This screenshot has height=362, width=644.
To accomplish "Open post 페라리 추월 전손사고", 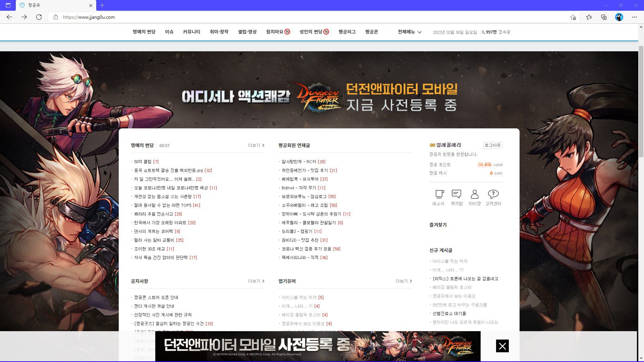I will [x=154, y=214].
